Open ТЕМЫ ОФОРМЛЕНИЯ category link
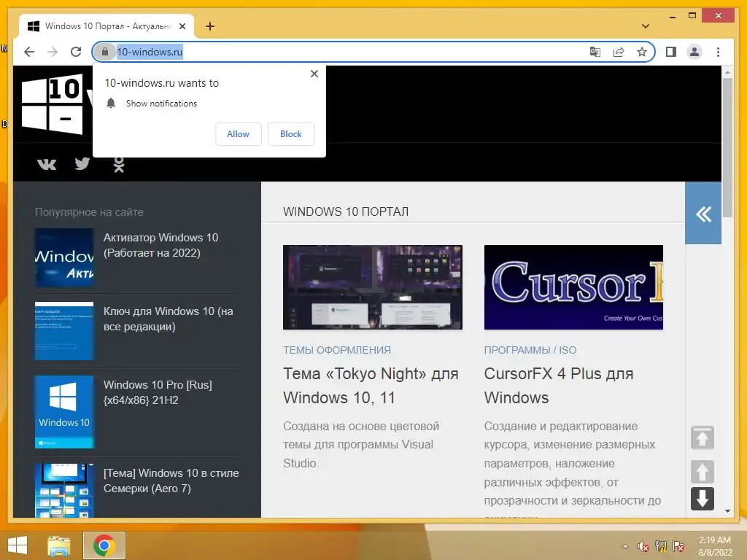This screenshot has height=560, width=747. click(337, 350)
